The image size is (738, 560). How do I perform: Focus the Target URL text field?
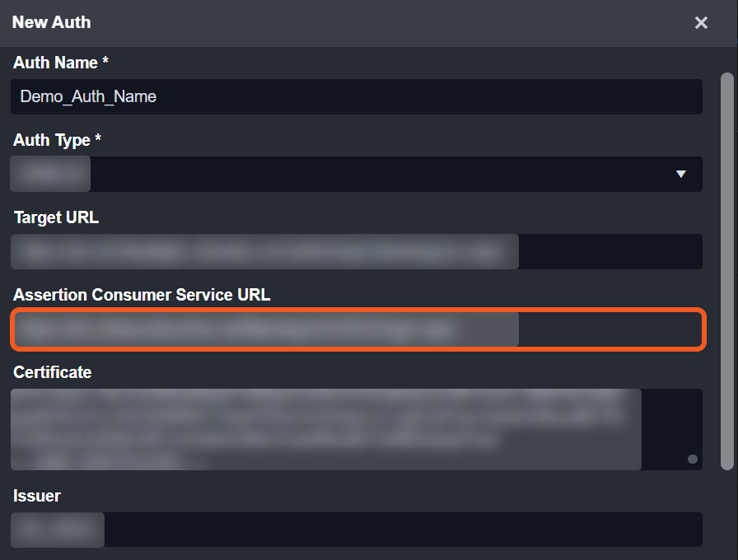pyautogui.click(x=356, y=251)
